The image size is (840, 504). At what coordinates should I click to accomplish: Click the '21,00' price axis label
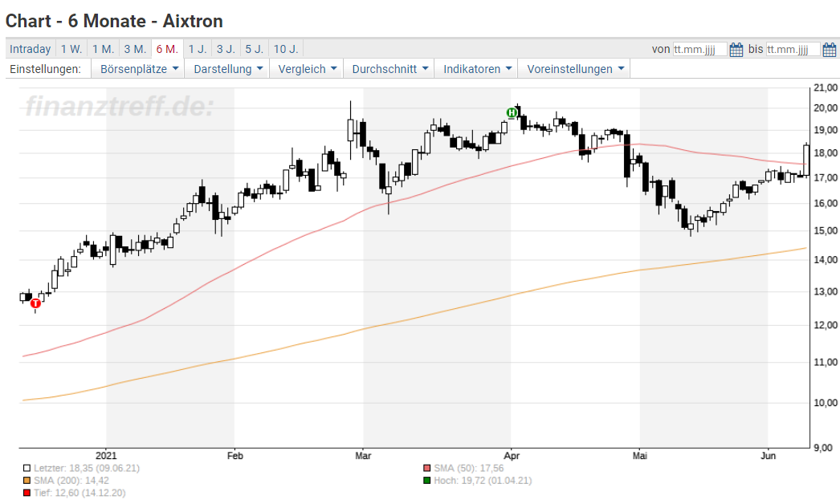[826, 87]
